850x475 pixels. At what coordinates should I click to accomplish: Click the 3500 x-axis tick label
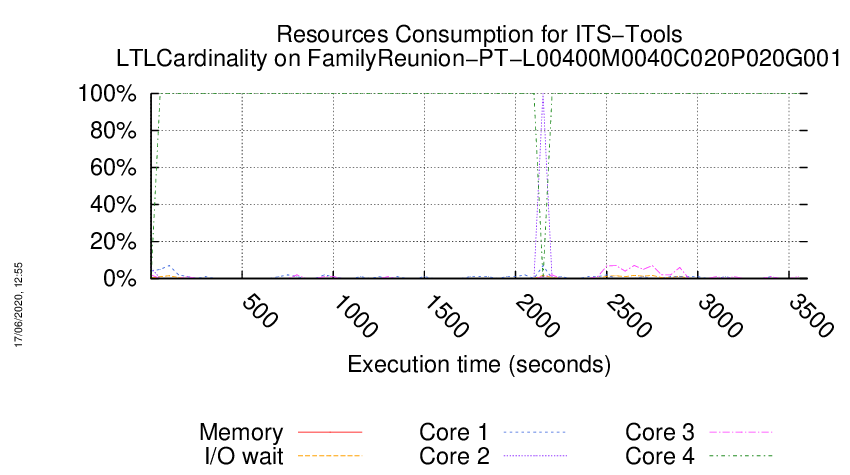pyautogui.click(x=810, y=316)
